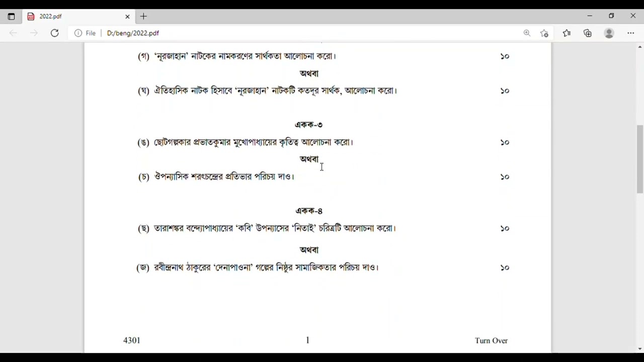Open Settings and more ellipsis menu

tap(631, 33)
